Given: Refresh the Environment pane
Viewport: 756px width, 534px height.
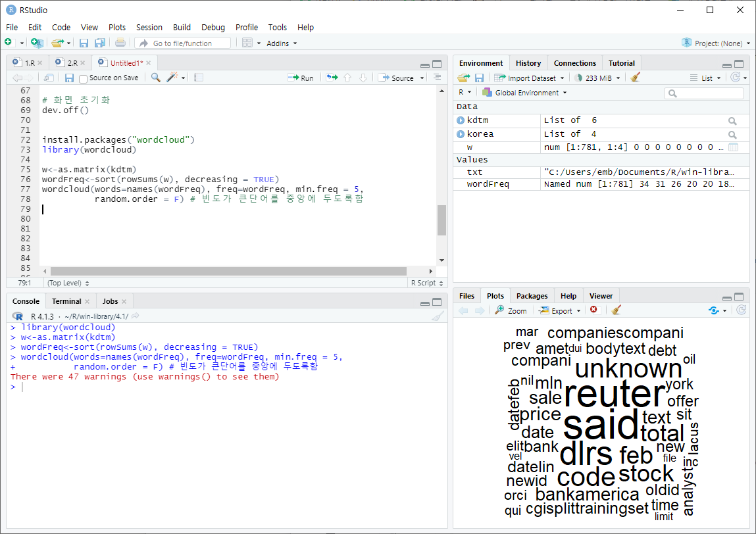Looking at the screenshot, I should pos(735,77).
